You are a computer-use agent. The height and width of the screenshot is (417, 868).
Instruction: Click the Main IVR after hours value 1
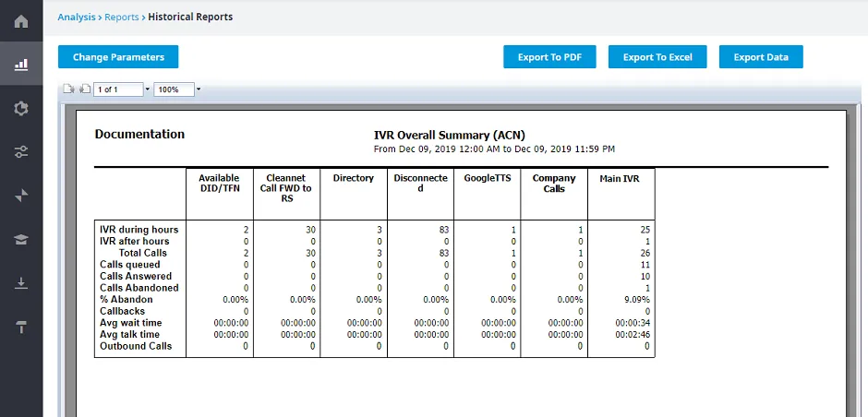pos(647,242)
